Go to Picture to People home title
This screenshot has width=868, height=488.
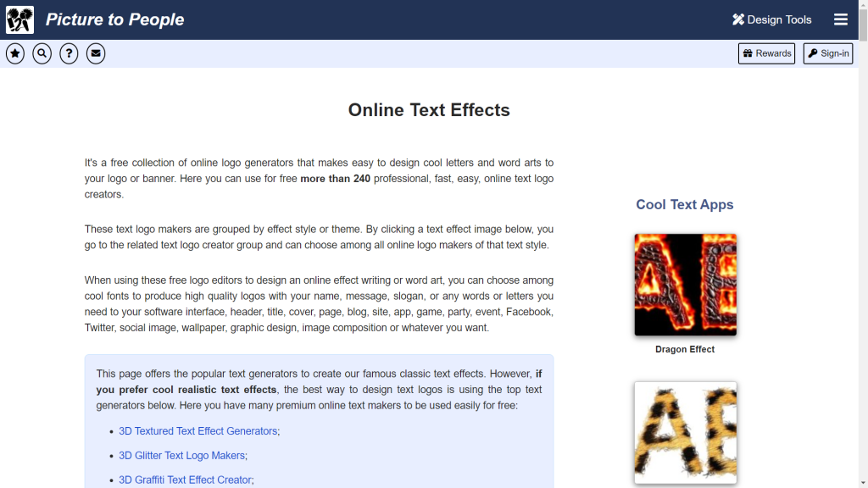115,20
